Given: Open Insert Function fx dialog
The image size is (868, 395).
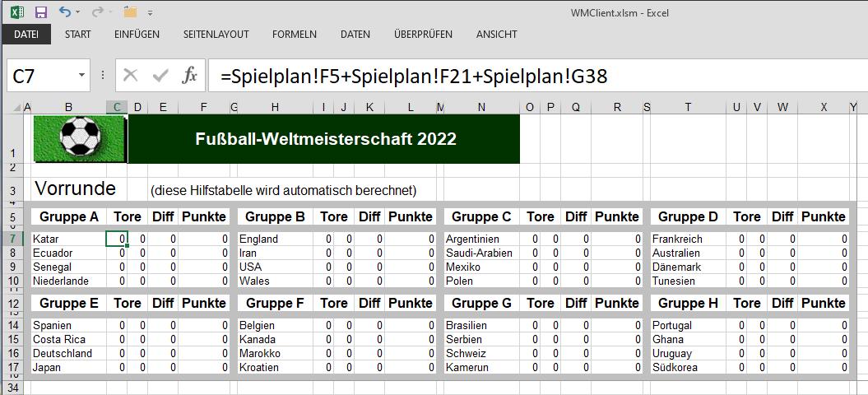Looking at the screenshot, I should pos(189,76).
